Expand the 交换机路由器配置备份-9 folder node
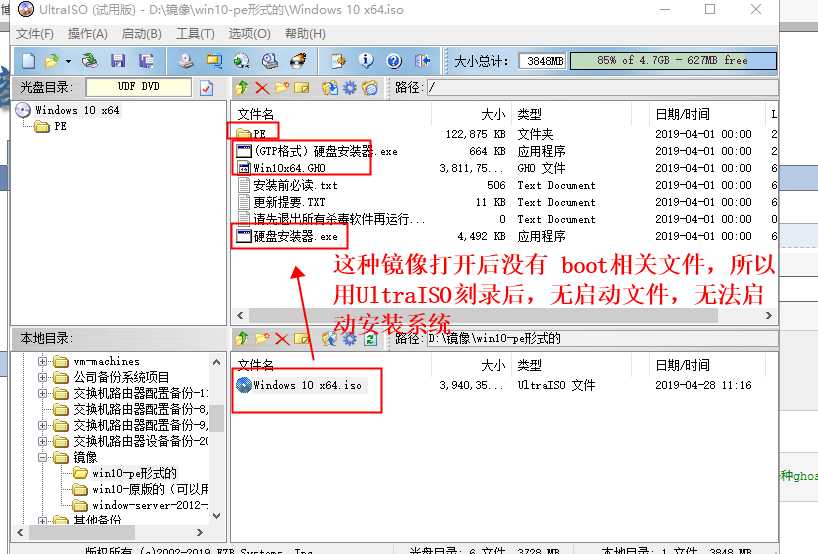 (x=43, y=426)
